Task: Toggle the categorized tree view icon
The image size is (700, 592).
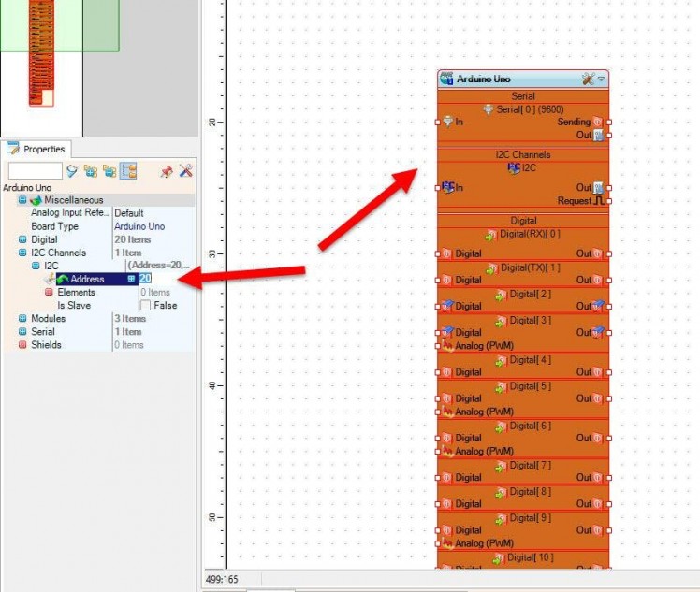Action: click(x=128, y=171)
